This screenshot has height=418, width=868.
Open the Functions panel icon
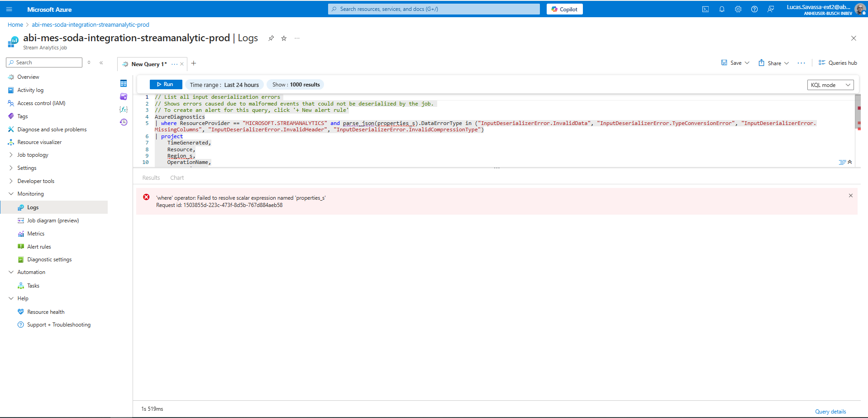pos(124,109)
